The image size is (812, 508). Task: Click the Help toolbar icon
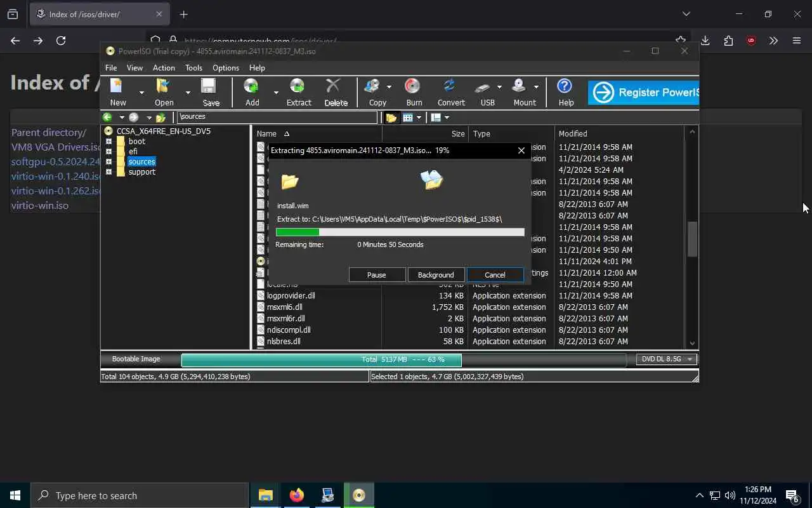(x=565, y=86)
